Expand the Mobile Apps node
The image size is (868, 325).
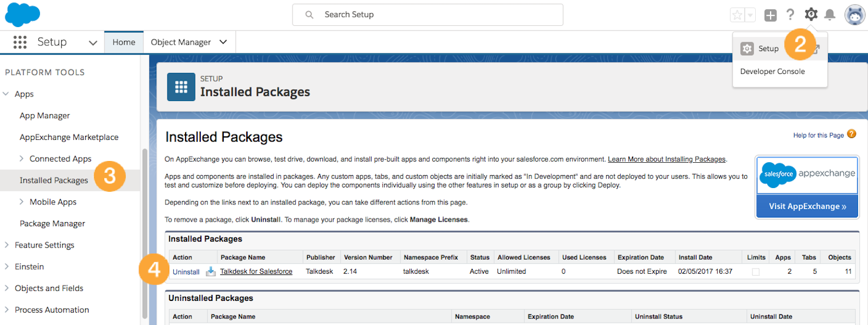click(x=22, y=202)
